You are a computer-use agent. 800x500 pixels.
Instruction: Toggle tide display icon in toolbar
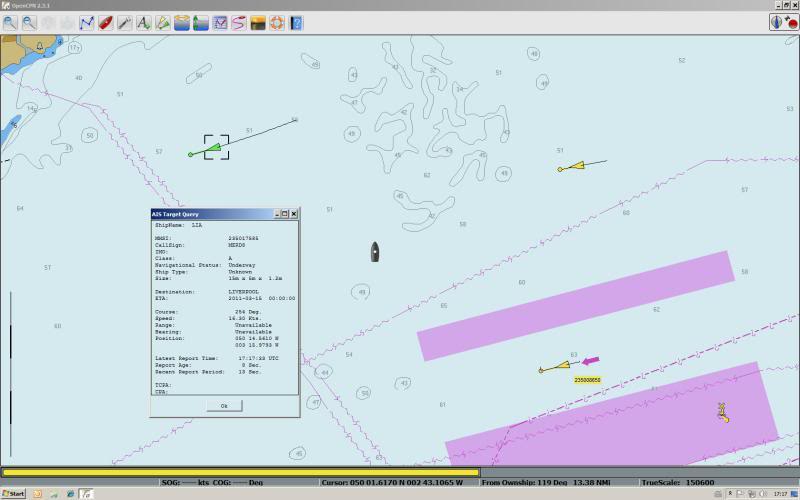pyautogui.click(x=182, y=22)
